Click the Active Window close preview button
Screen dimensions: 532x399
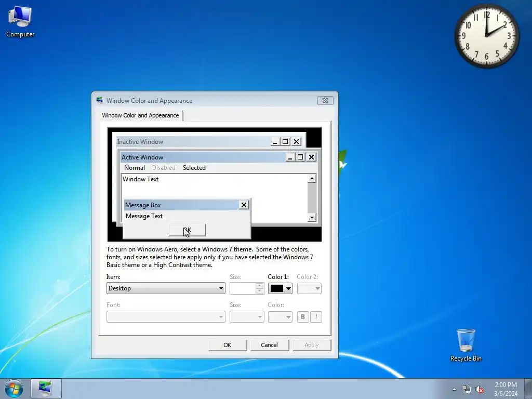[x=312, y=157]
